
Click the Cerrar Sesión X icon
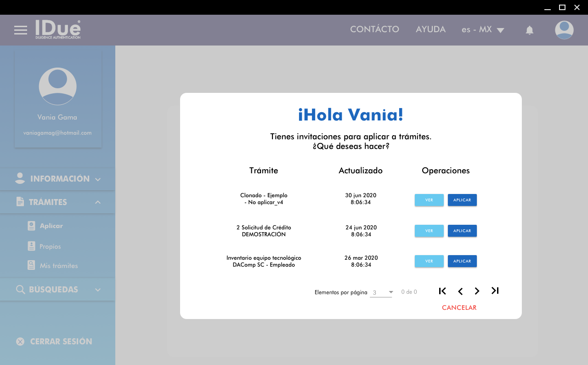coord(20,342)
